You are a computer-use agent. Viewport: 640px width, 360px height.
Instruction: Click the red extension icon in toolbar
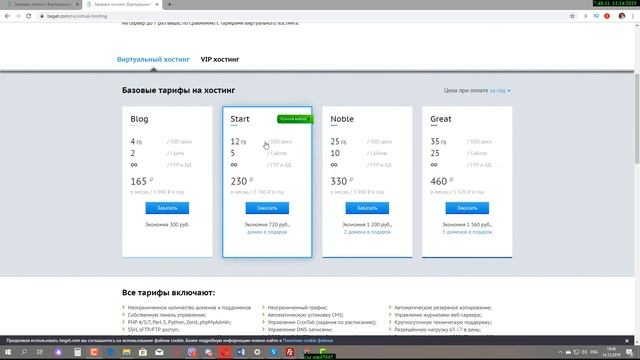click(x=607, y=16)
